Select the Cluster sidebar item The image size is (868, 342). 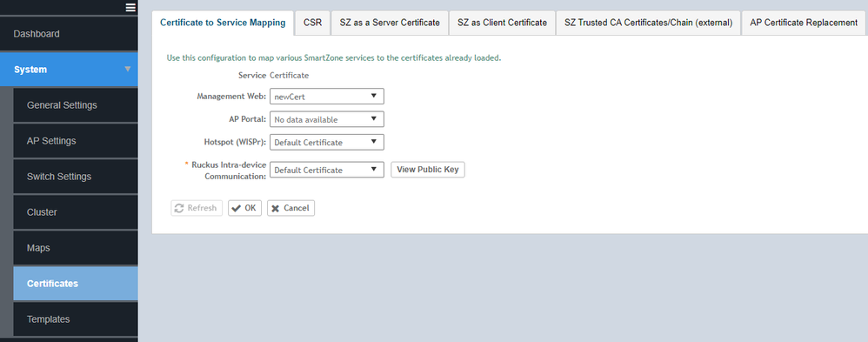pyautogui.click(x=76, y=211)
